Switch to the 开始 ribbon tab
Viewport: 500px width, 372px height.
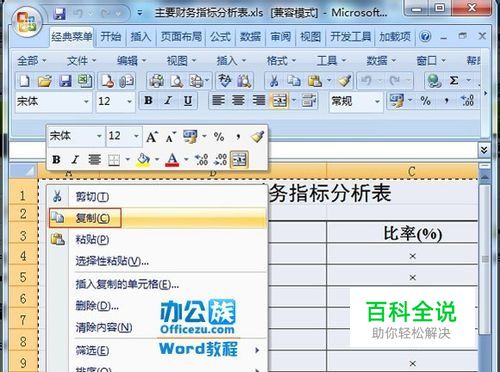coord(111,36)
